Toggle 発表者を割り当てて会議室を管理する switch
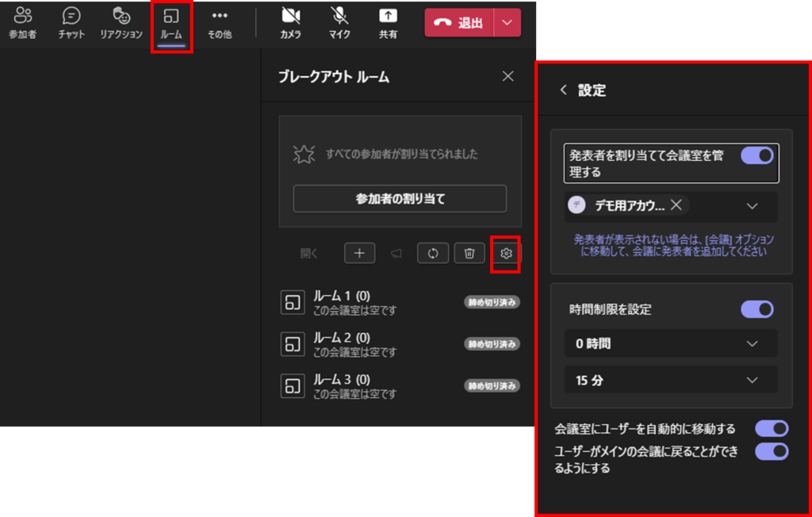812x517 pixels. click(x=756, y=155)
